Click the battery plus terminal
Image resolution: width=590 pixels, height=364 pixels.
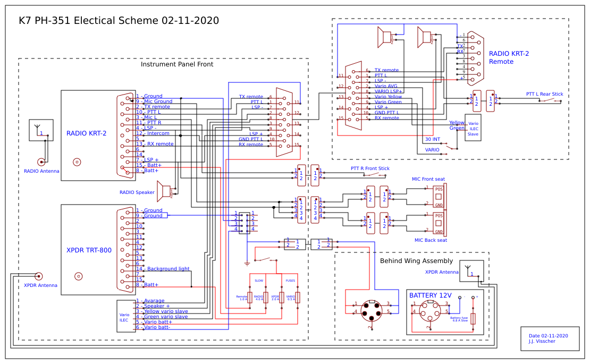[x=473, y=298]
